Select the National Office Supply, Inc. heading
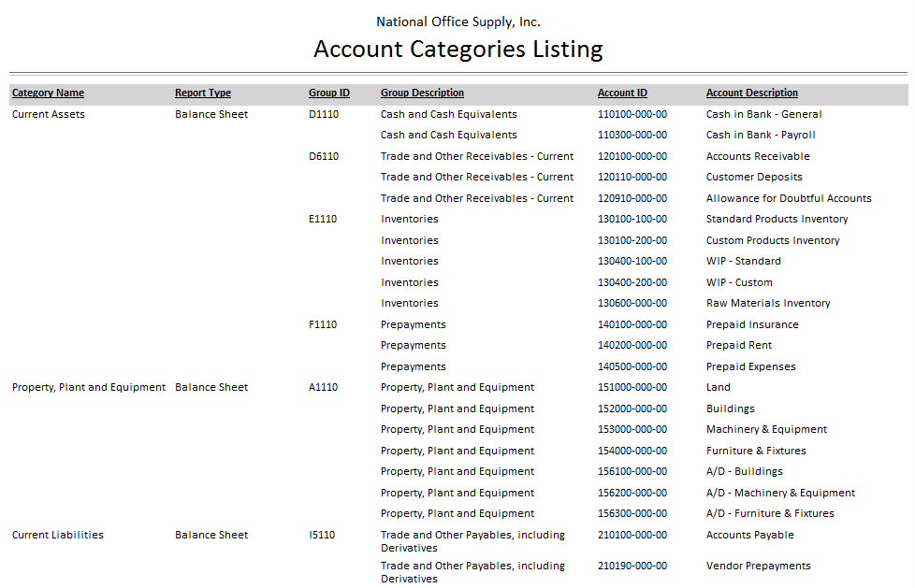Screen dimensions: 915x588 pos(457,22)
